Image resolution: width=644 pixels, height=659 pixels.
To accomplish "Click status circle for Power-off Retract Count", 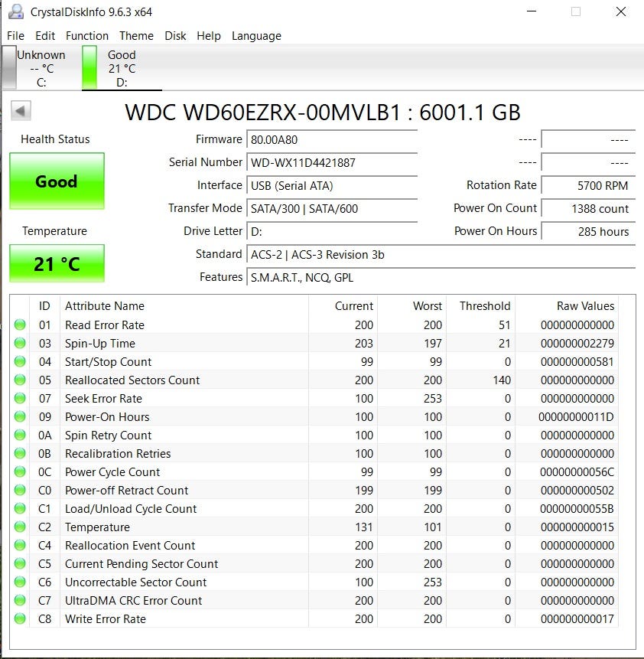I will click(x=20, y=490).
